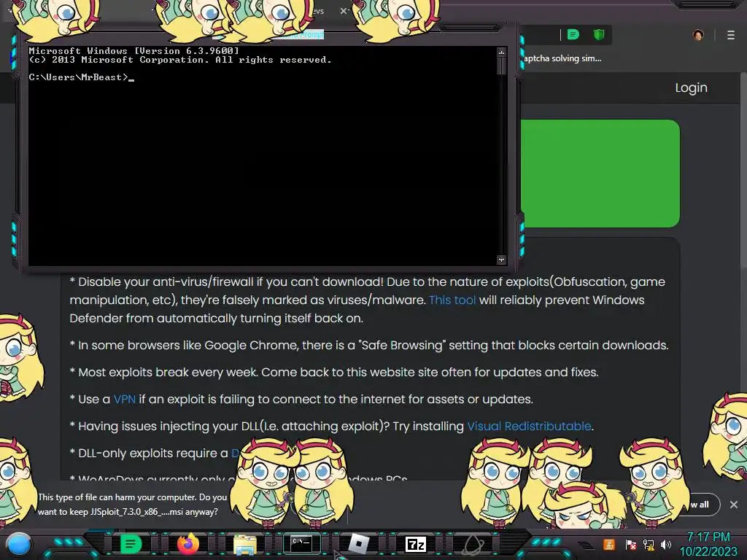Click the 'Most exploits break every week' line
The width and height of the screenshot is (747, 560).
pyautogui.click(x=334, y=372)
